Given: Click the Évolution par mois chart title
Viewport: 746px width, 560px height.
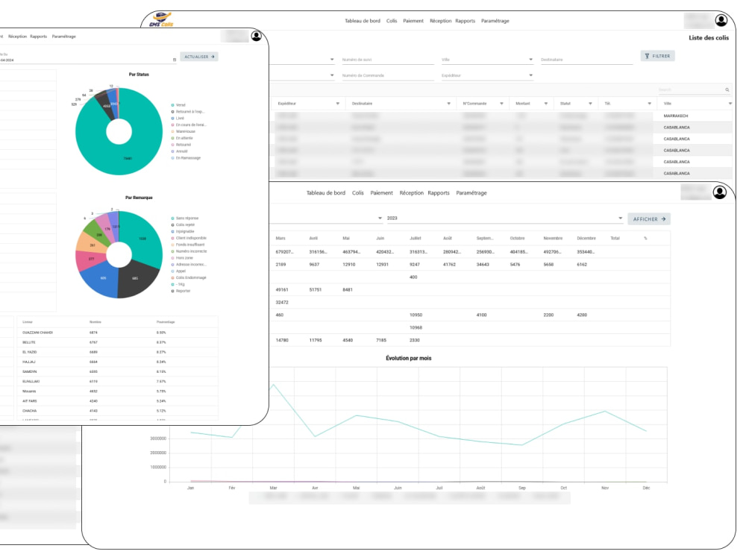Looking at the screenshot, I should pos(408,359).
